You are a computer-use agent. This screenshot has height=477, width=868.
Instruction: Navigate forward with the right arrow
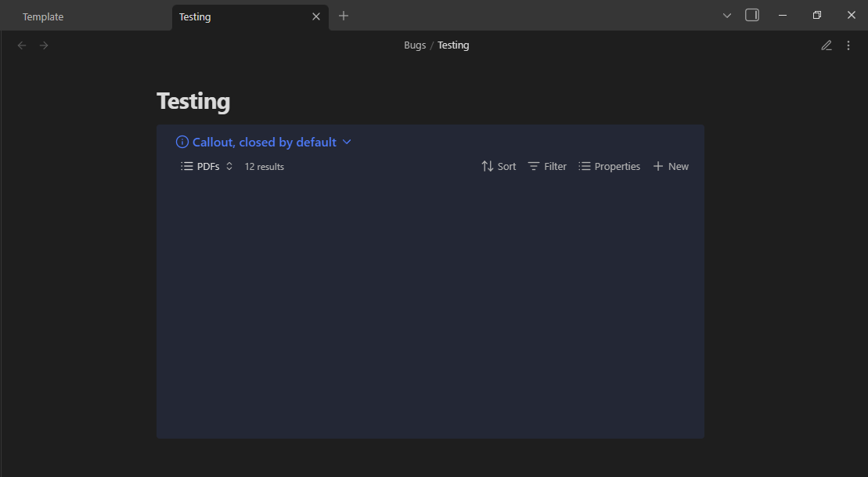click(44, 45)
